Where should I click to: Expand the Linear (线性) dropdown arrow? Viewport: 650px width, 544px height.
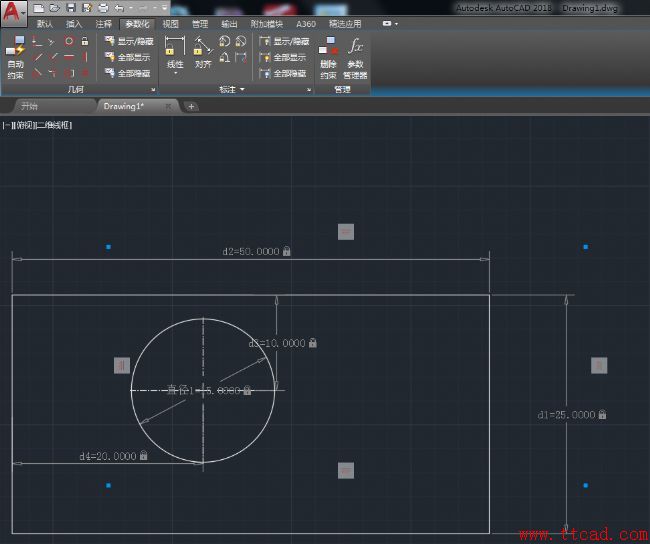(175, 73)
